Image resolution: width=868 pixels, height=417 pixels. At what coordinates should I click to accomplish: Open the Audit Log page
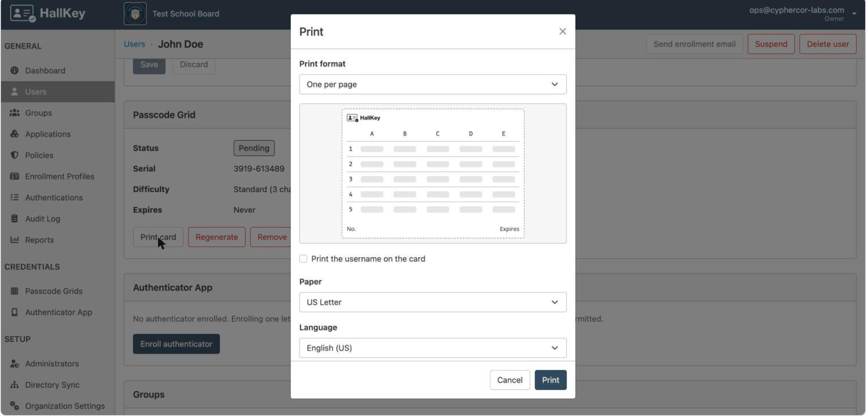coord(58,219)
